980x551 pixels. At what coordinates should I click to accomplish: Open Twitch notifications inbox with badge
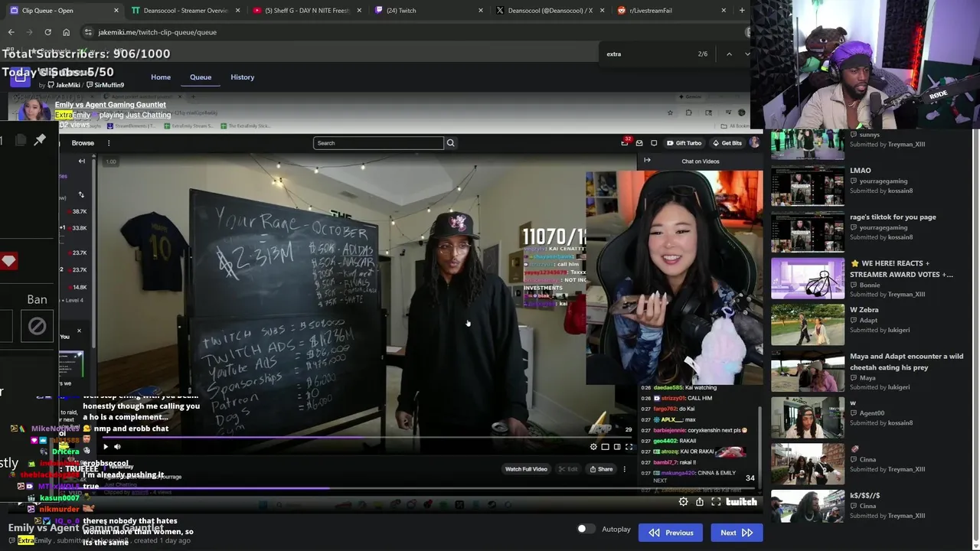pyautogui.click(x=625, y=143)
